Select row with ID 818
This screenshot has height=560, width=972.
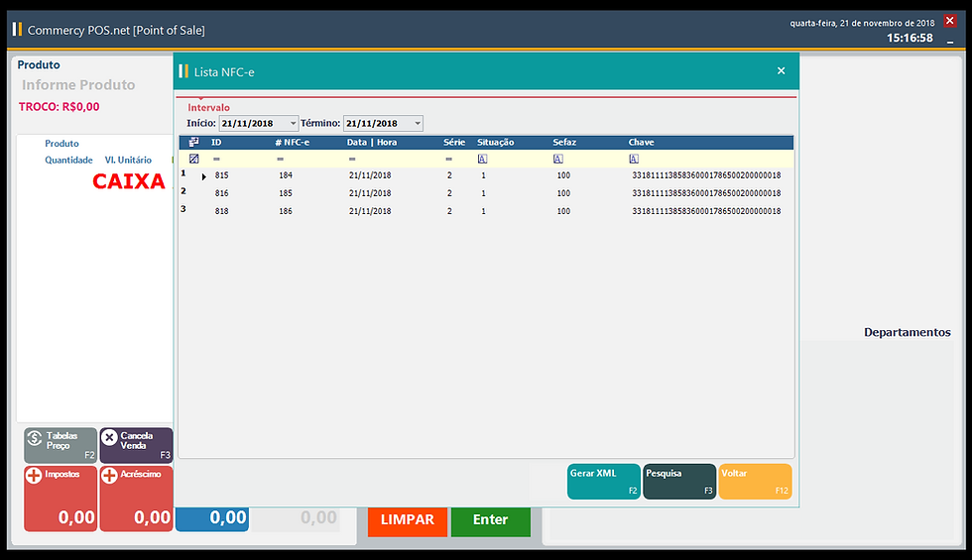coord(486,211)
